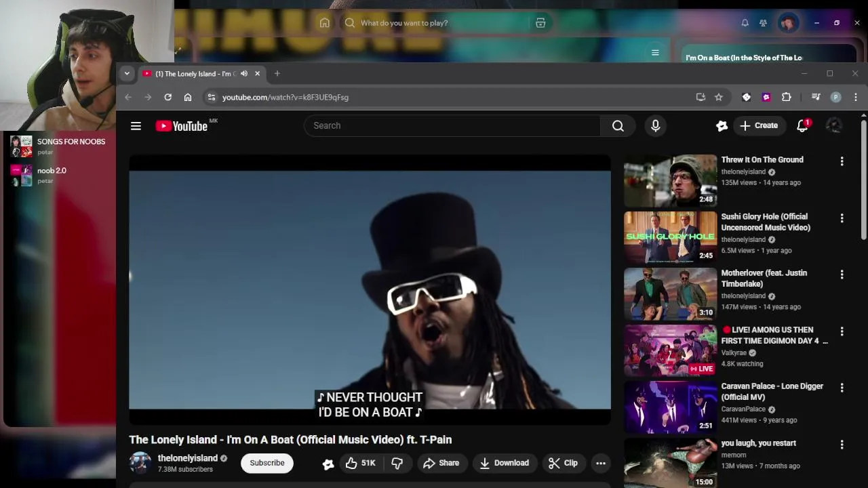868x488 pixels.
Task: Open Chrome media controls icon
Action: pos(816,97)
